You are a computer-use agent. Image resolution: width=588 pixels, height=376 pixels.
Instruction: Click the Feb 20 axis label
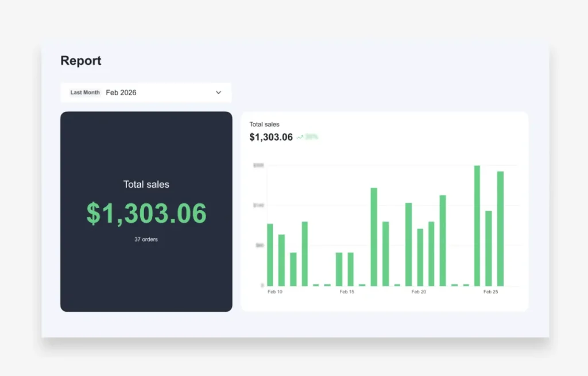coord(419,292)
